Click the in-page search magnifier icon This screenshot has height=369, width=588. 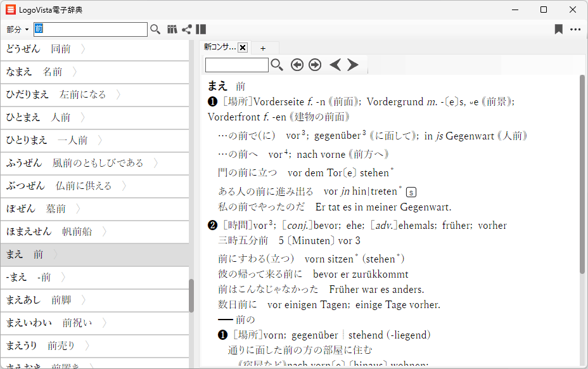(x=277, y=65)
